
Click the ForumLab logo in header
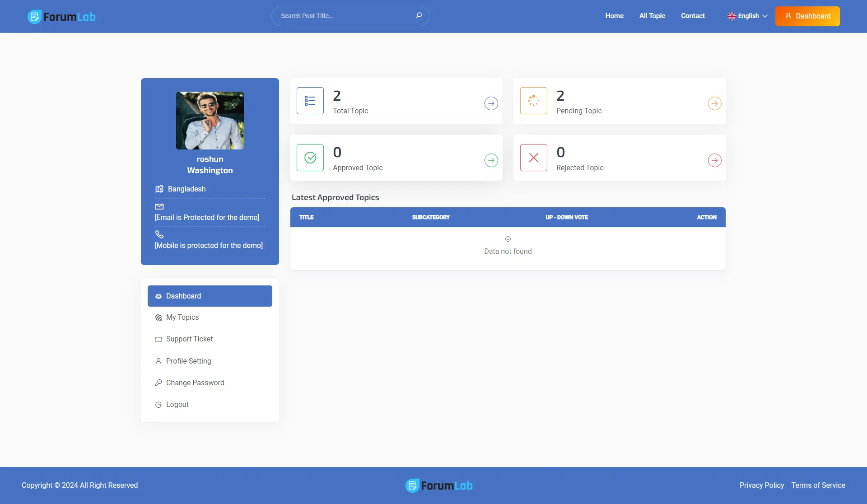[x=61, y=16]
